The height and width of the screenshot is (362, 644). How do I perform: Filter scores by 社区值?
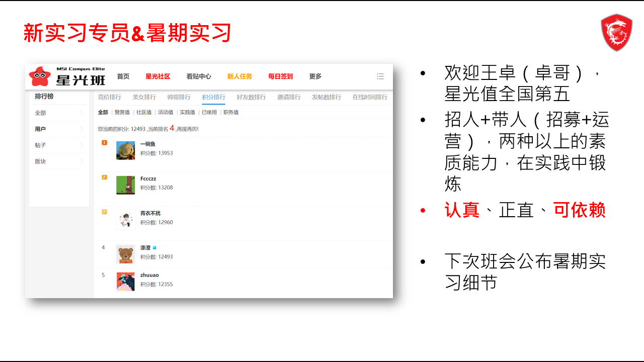144,112
